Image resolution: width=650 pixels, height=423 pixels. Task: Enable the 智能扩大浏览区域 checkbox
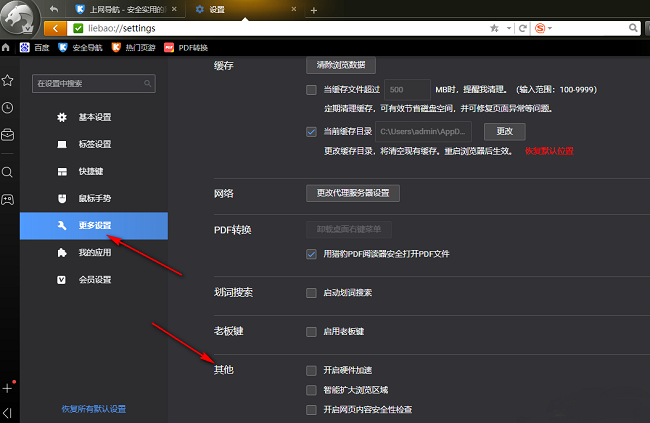click(x=311, y=390)
